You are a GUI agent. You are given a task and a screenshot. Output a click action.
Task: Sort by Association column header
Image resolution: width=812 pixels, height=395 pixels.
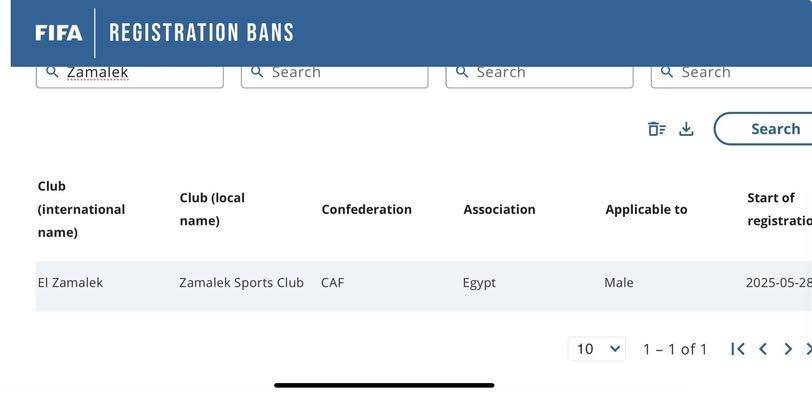[499, 210]
